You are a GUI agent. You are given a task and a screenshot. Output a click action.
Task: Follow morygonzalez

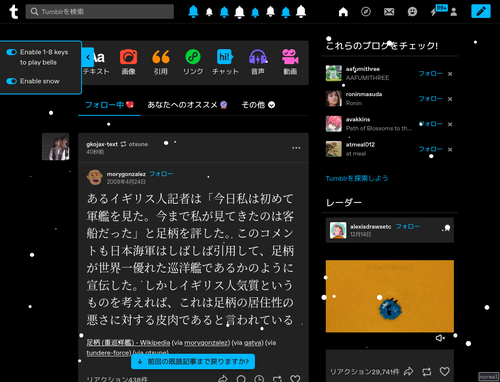pos(161,174)
